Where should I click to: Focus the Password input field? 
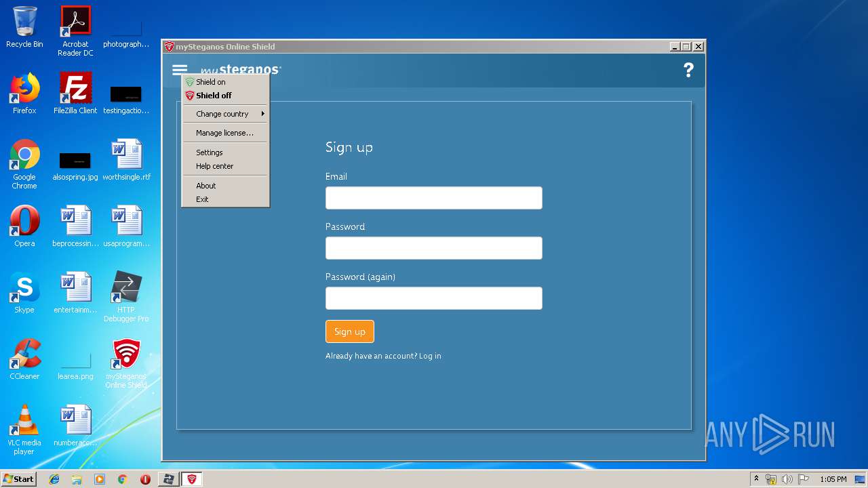pyautogui.click(x=434, y=248)
